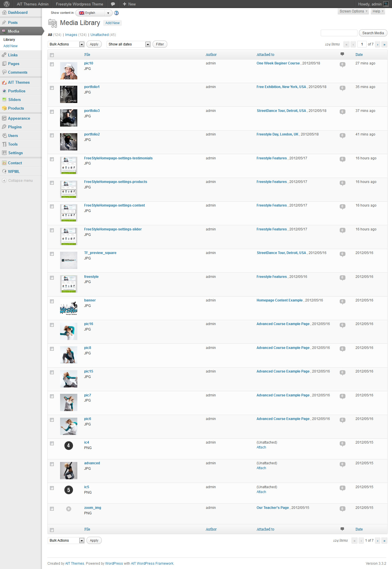This screenshot has width=392, height=569.
Task: Click the Sliders icon in sidebar
Action: [x=4, y=100]
